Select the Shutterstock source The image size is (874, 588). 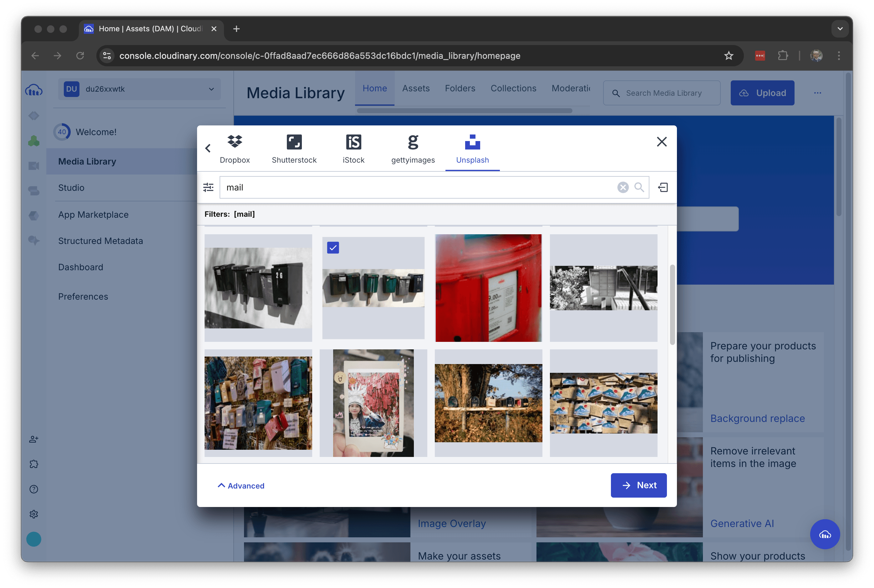(294, 149)
